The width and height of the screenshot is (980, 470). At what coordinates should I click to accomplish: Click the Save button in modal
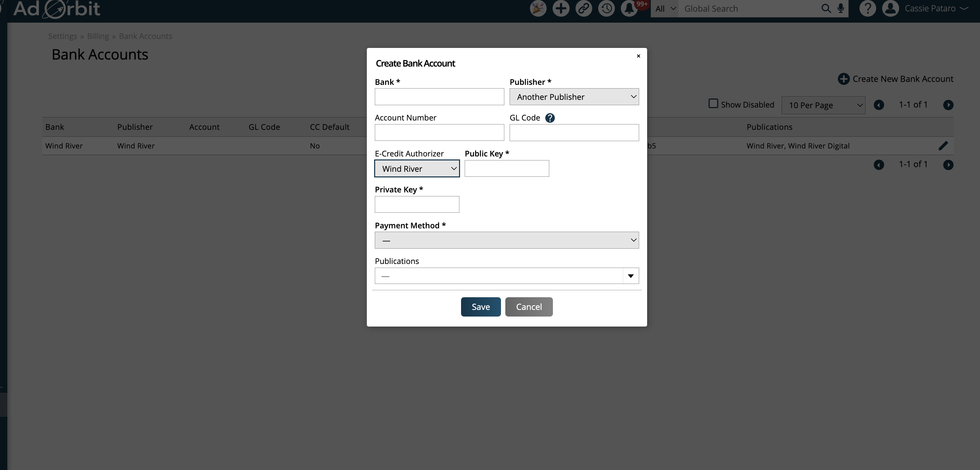point(481,306)
